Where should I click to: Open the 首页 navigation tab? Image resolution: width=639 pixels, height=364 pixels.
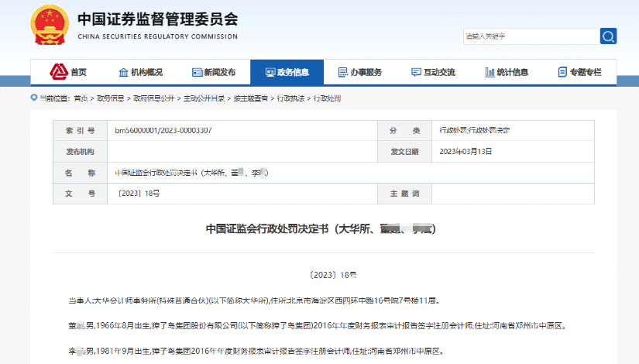67,72
